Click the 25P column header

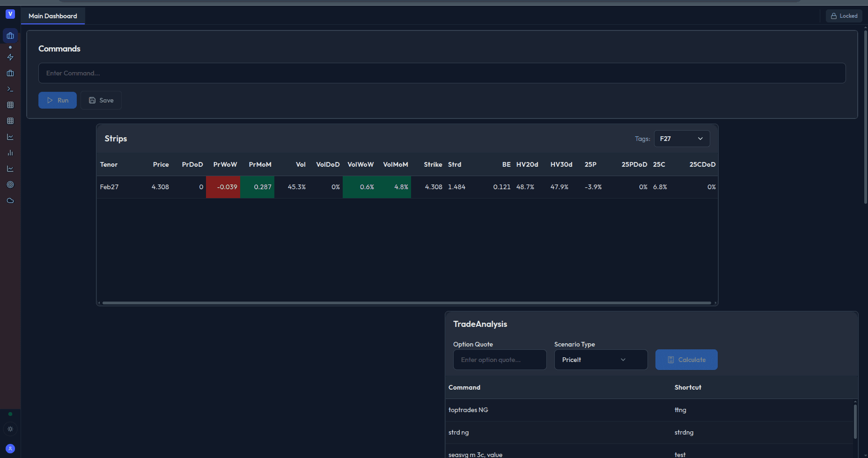pyautogui.click(x=590, y=164)
